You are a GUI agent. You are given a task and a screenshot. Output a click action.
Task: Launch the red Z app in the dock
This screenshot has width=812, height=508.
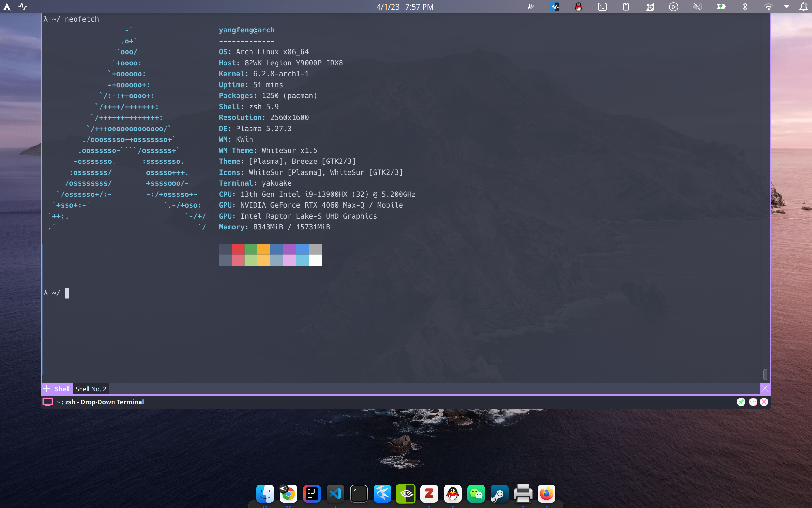click(x=429, y=493)
